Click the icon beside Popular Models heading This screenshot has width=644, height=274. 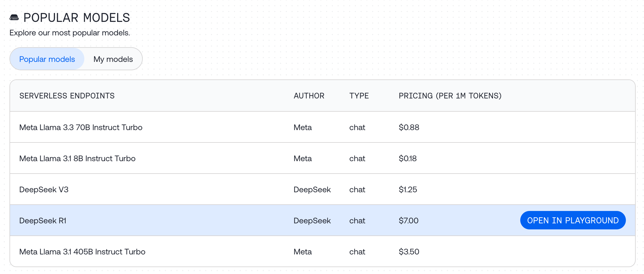tap(14, 18)
